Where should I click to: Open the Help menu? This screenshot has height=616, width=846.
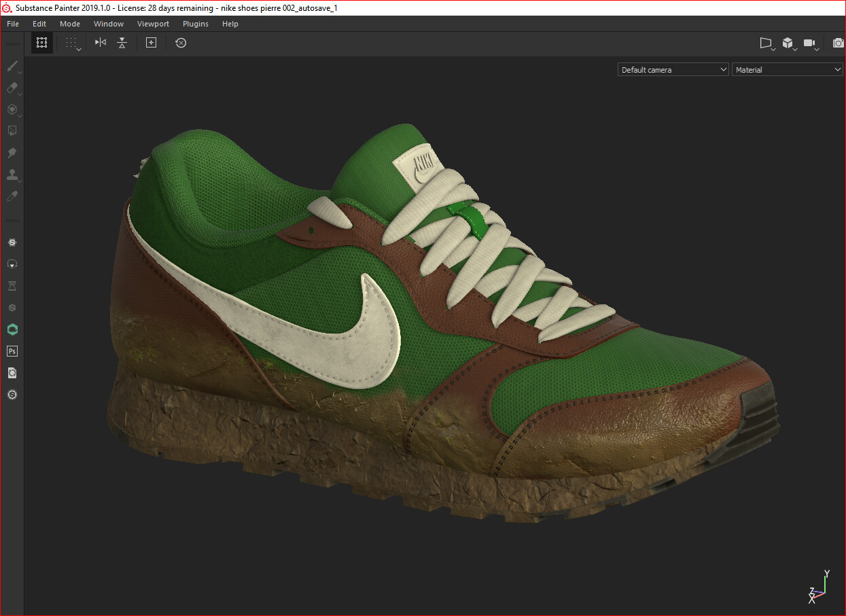click(230, 24)
